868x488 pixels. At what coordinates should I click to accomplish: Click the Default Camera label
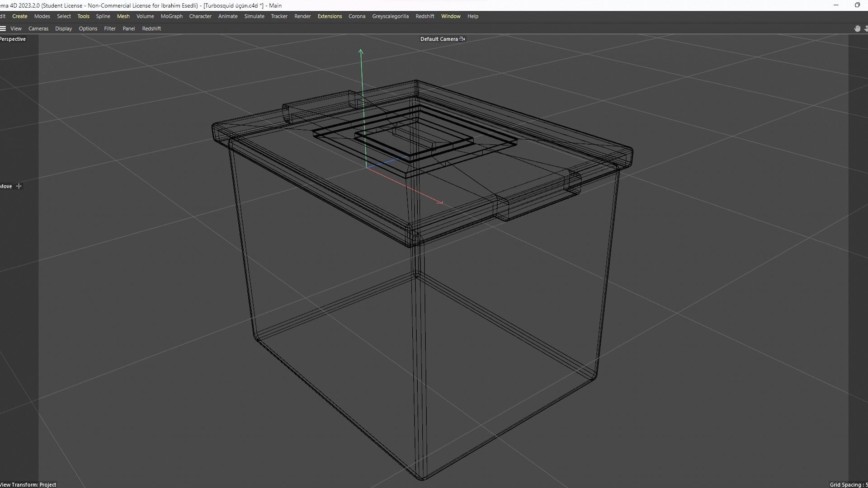pos(439,39)
